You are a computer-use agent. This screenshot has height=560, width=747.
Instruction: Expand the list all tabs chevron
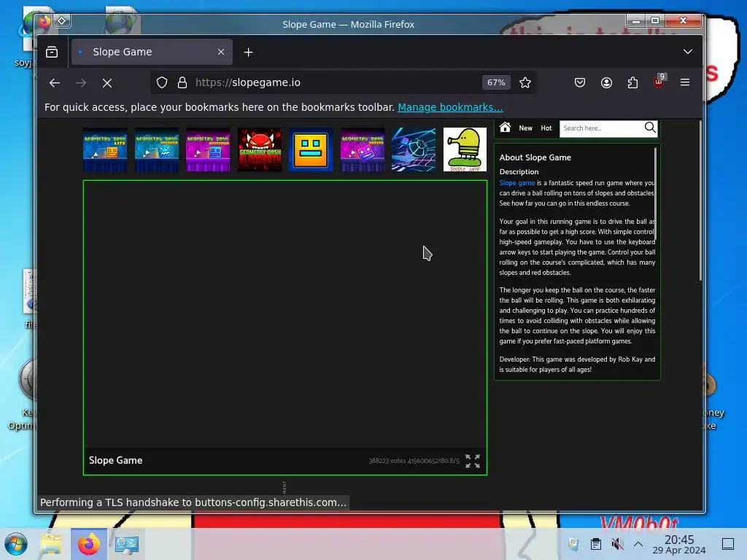(x=687, y=52)
